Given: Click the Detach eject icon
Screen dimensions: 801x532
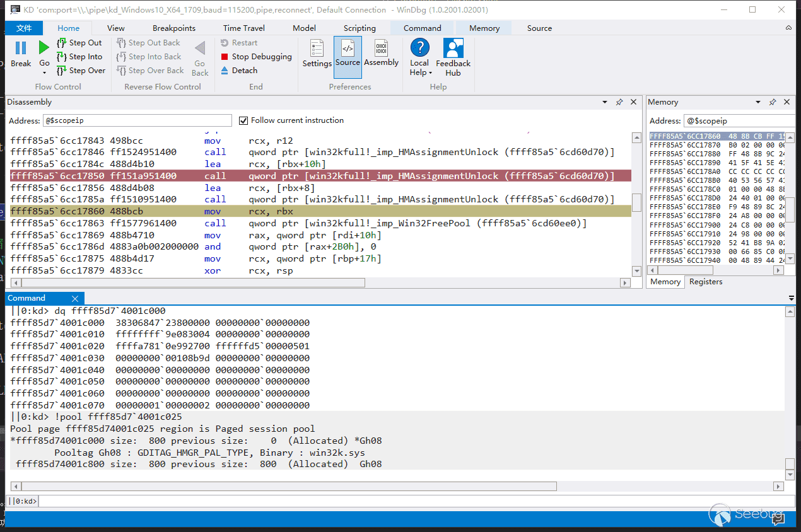Looking at the screenshot, I should click(x=225, y=71).
